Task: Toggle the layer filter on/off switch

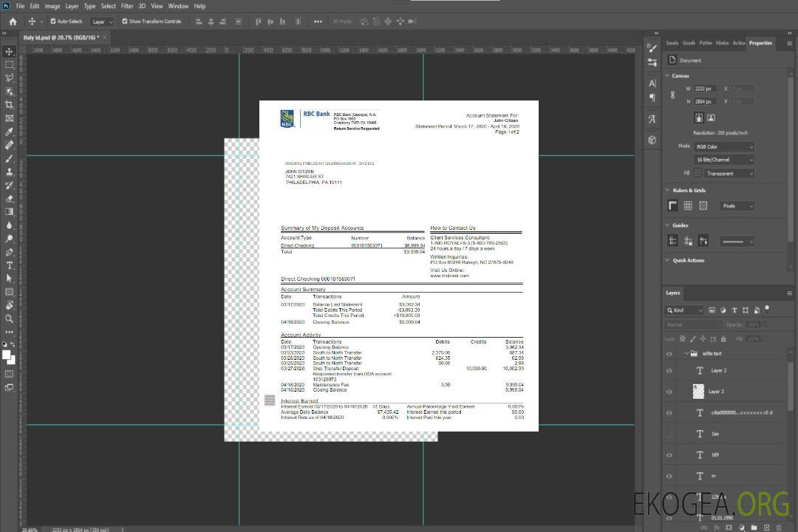Action: click(767, 309)
